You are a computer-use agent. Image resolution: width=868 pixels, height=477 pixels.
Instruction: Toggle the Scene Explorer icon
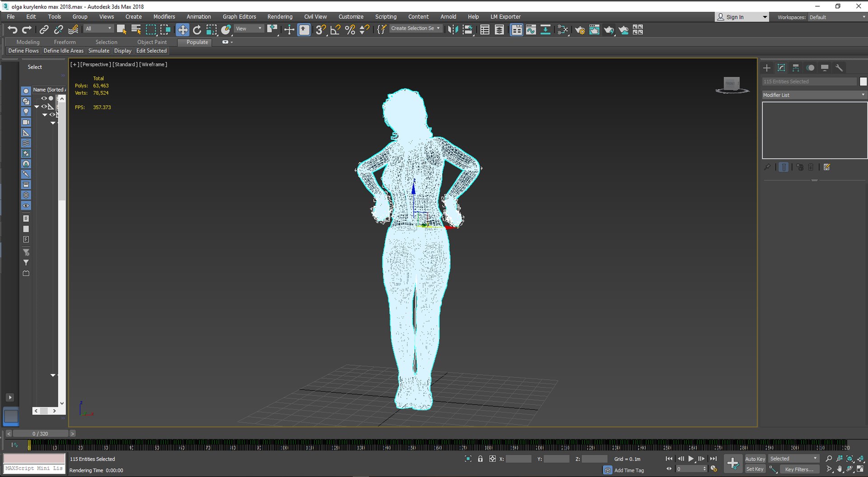coord(485,30)
